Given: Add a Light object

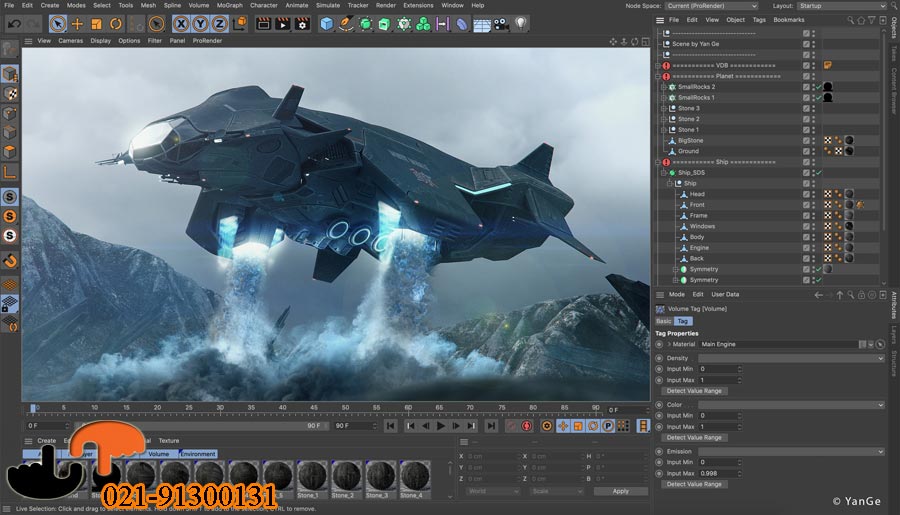Looking at the screenshot, I should (x=521, y=24).
